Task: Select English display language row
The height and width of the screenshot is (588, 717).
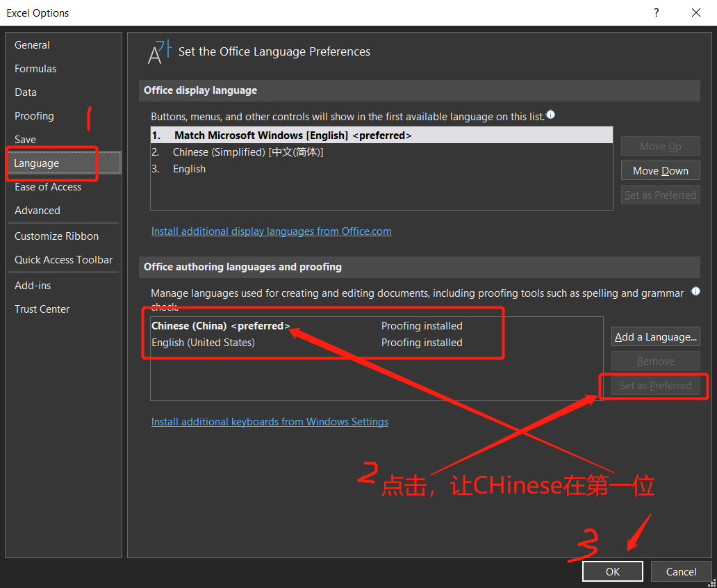Action: click(381, 169)
